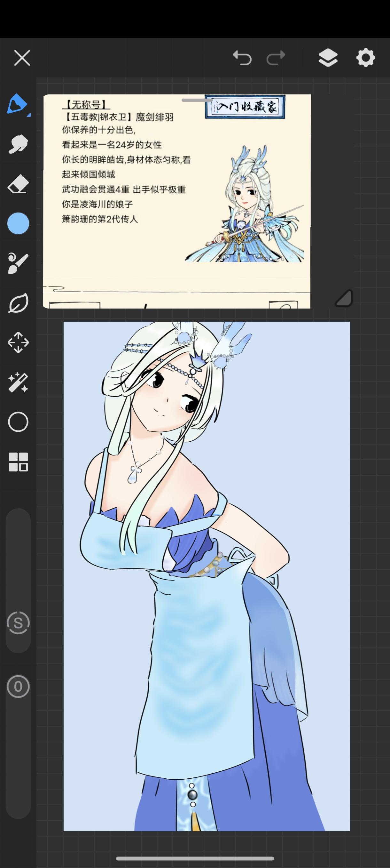
Task: Toggle the S stabilizer button
Action: tap(18, 623)
